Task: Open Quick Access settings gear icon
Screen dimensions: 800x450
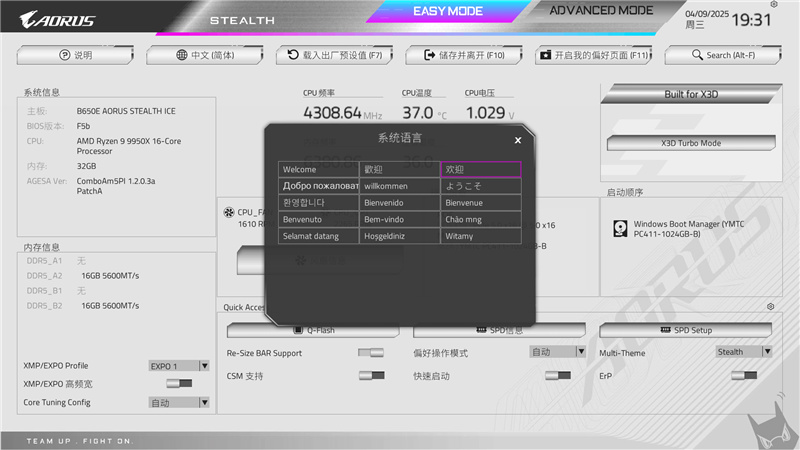Action: coord(770,307)
